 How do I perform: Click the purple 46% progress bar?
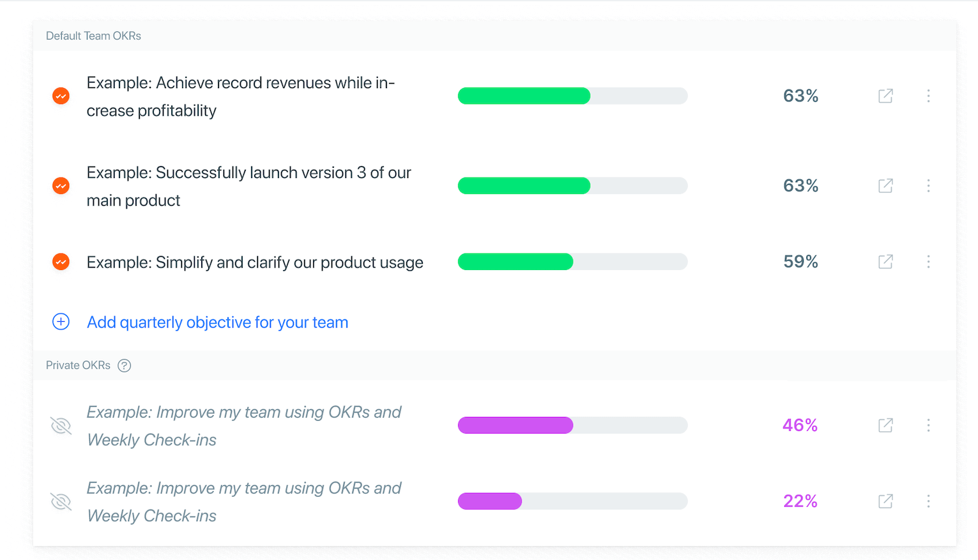[572, 425]
